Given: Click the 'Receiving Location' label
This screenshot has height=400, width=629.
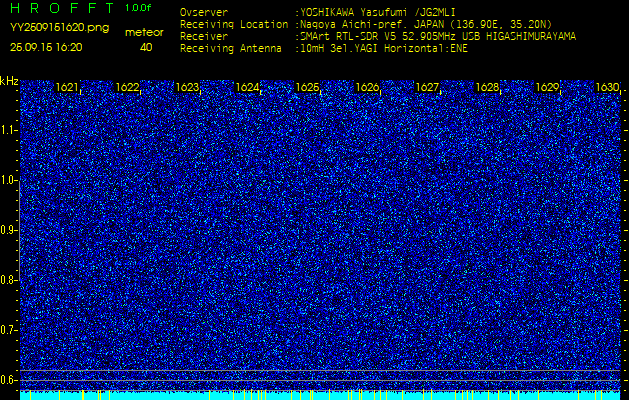Looking at the screenshot, I should (234, 24).
